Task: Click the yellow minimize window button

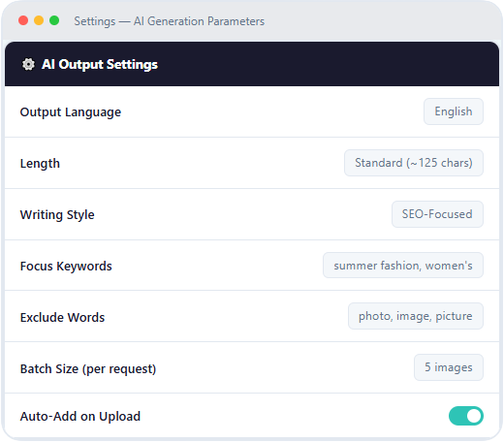Action: (39, 20)
